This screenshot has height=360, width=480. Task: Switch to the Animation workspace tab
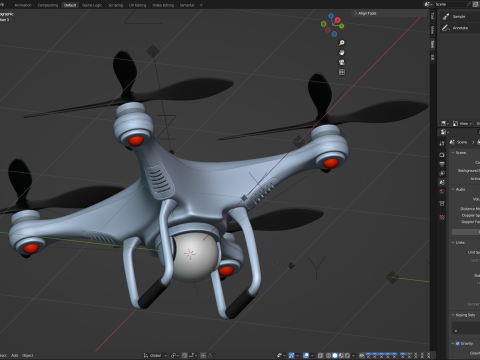(23, 5)
